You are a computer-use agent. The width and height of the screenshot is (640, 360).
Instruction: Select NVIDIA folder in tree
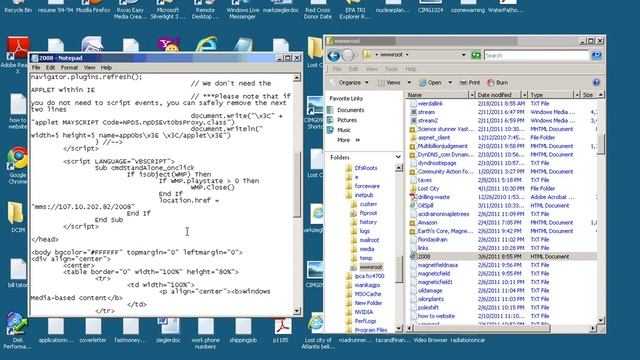[x=360, y=312]
